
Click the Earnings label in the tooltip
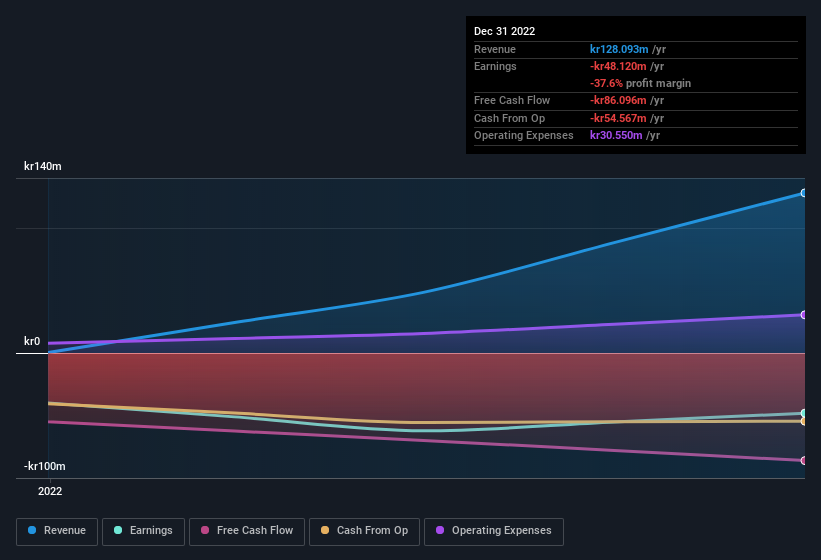[x=495, y=66]
